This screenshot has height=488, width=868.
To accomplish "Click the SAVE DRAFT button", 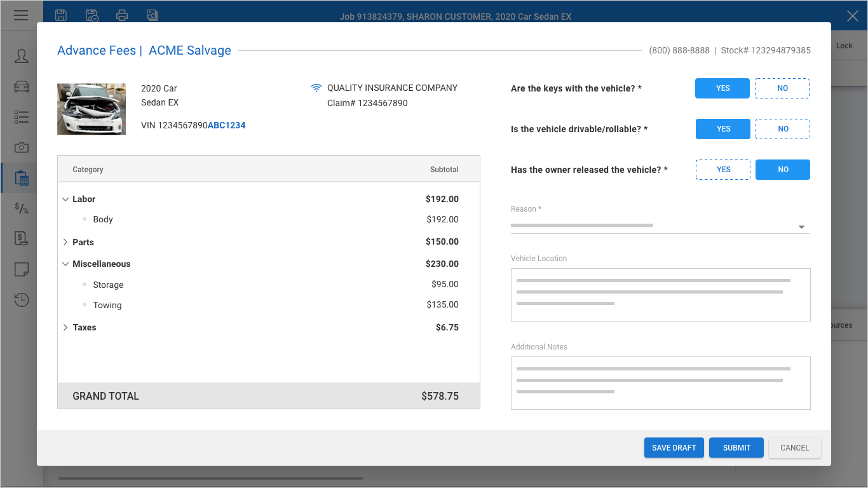I will coord(674,448).
